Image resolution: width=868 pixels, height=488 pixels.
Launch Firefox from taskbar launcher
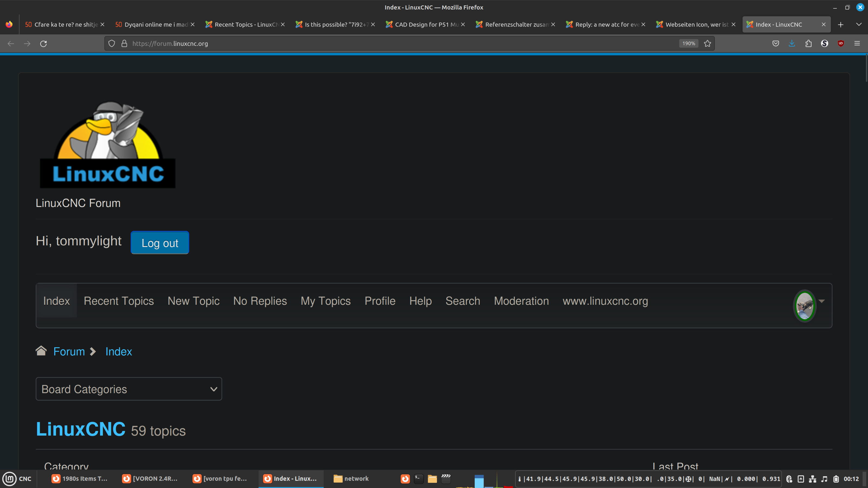click(405, 479)
